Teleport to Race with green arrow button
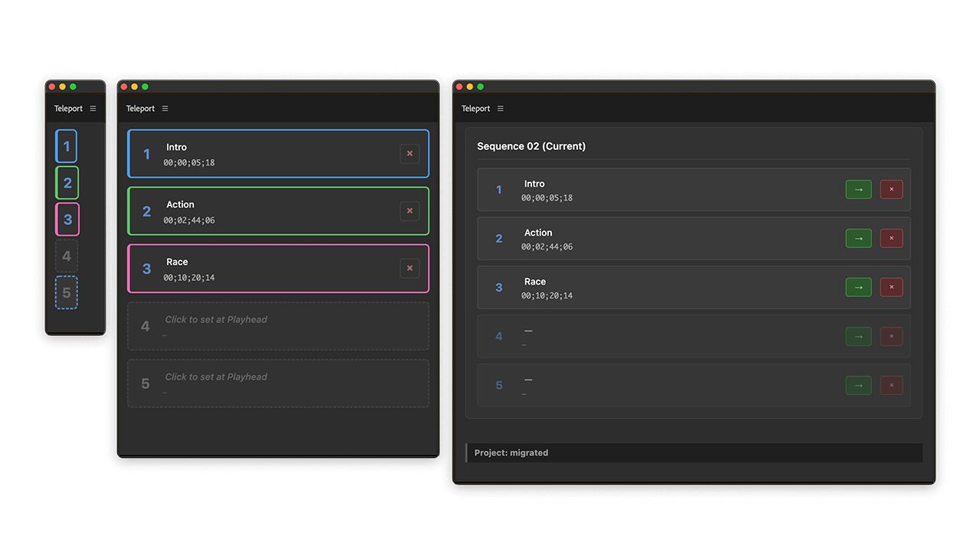The width and height of the screenshot is (980, 551). pos(858,288)
